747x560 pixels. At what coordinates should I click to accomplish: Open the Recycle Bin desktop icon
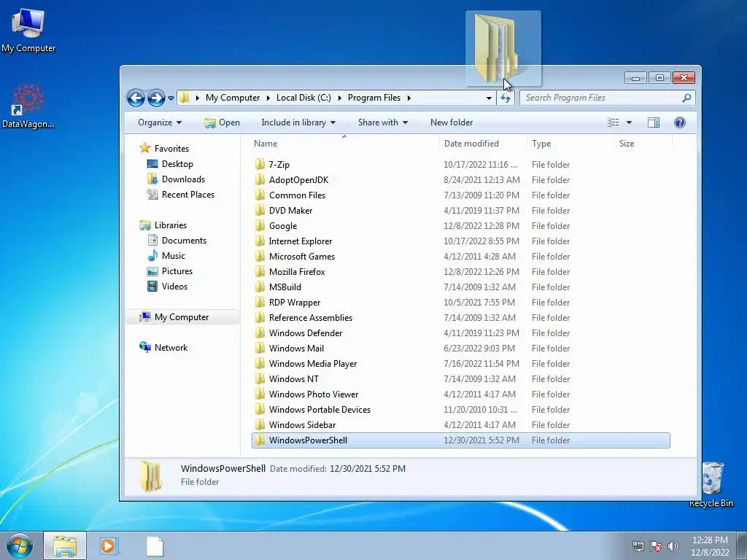[711, 484]
